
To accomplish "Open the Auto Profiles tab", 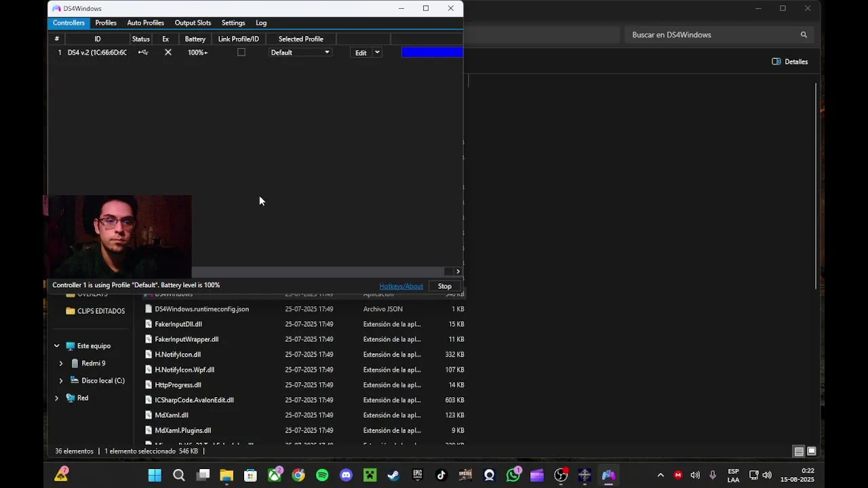I will click(x=146, y=23).
